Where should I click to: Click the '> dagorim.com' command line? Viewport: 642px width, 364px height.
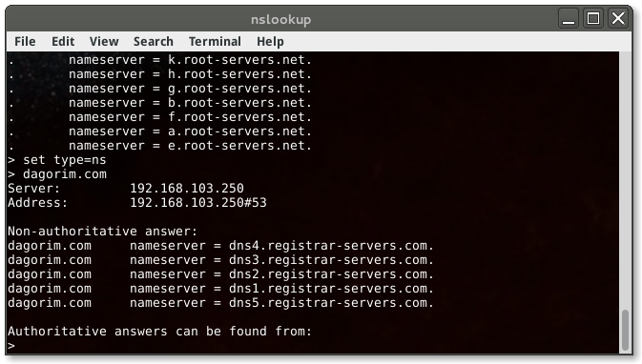point(57,174)
